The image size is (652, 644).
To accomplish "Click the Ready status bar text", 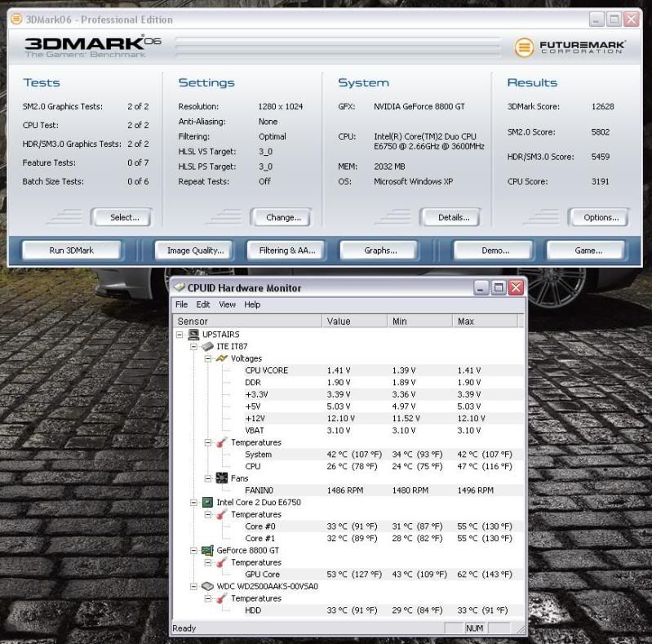I will click(184, 628).
